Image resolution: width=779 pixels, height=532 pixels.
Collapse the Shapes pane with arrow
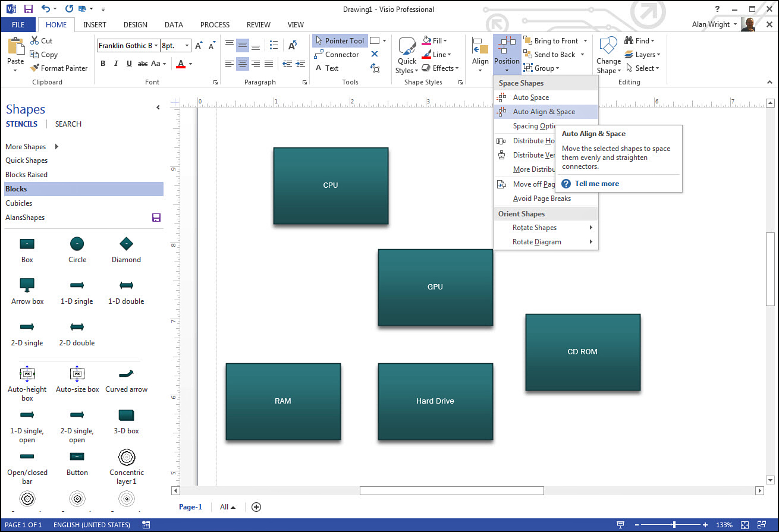coord(158,108)
